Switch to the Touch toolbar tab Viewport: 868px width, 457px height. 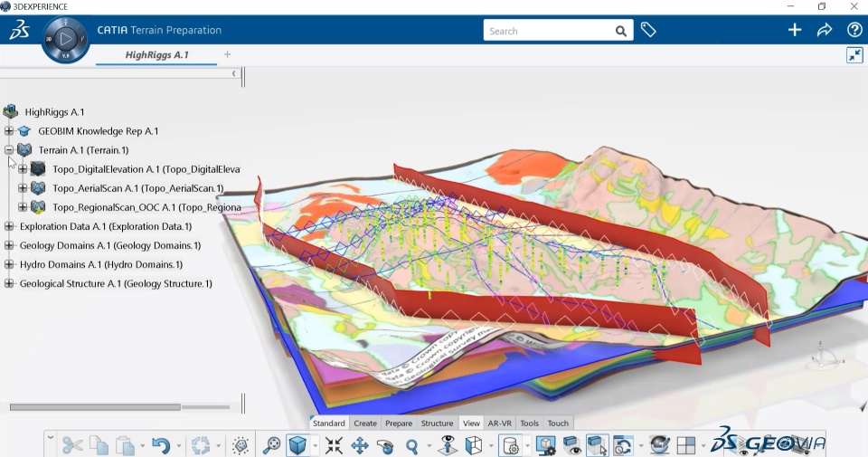(558, 424)
